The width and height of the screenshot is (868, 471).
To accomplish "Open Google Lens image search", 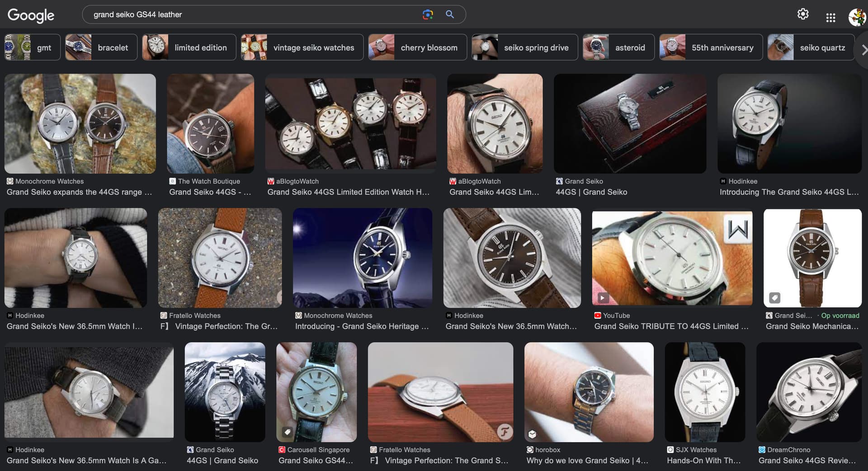I will (428, 14).
